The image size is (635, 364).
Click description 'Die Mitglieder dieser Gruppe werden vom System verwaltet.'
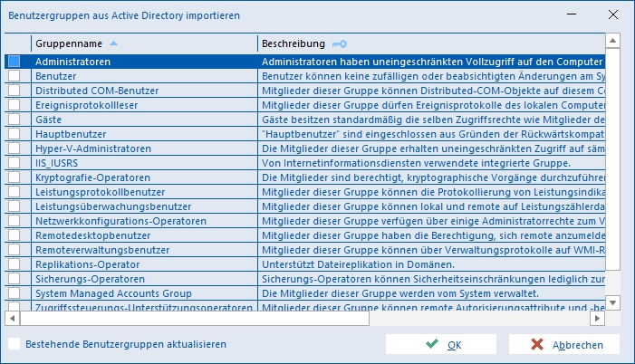coord(400,293)
